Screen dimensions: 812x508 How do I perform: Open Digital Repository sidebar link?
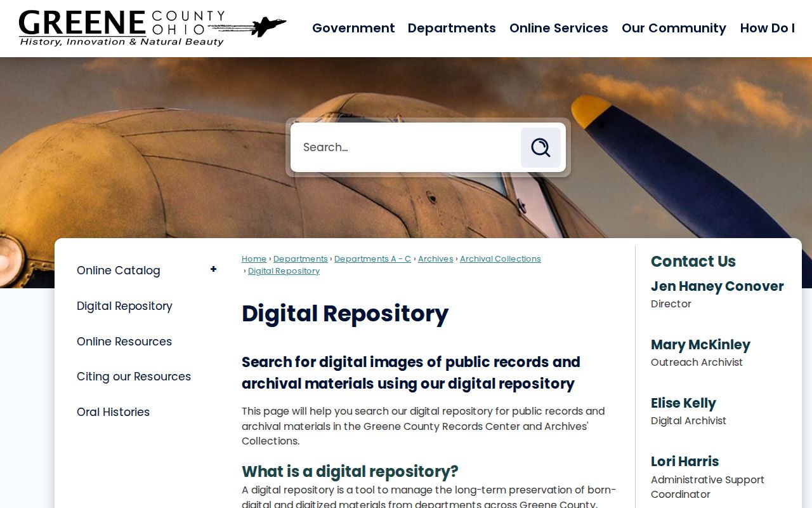click(x=124, y=306)
